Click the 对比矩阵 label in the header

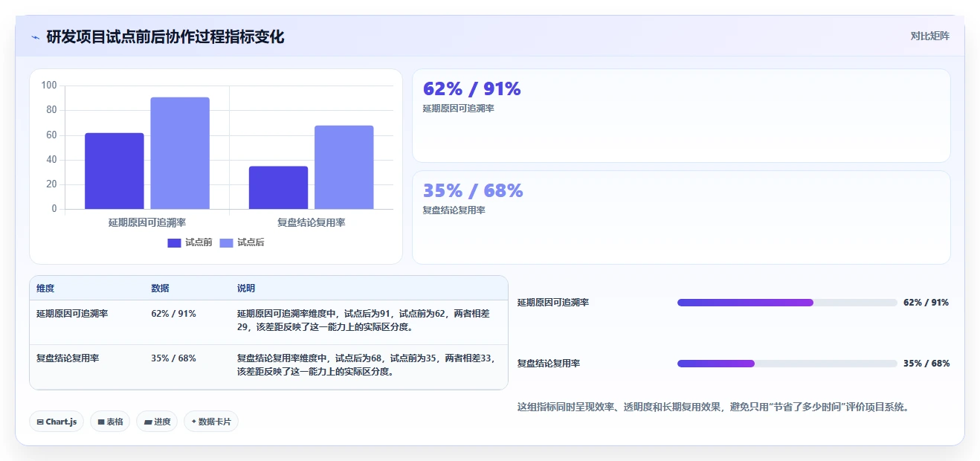pyautogui.click(x=929, y=36)
